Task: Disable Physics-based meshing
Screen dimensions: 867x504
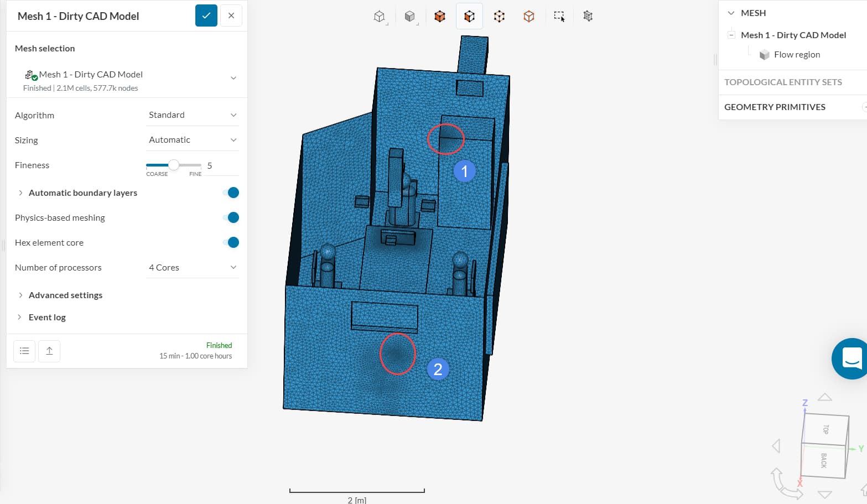Action: (231, 217)
